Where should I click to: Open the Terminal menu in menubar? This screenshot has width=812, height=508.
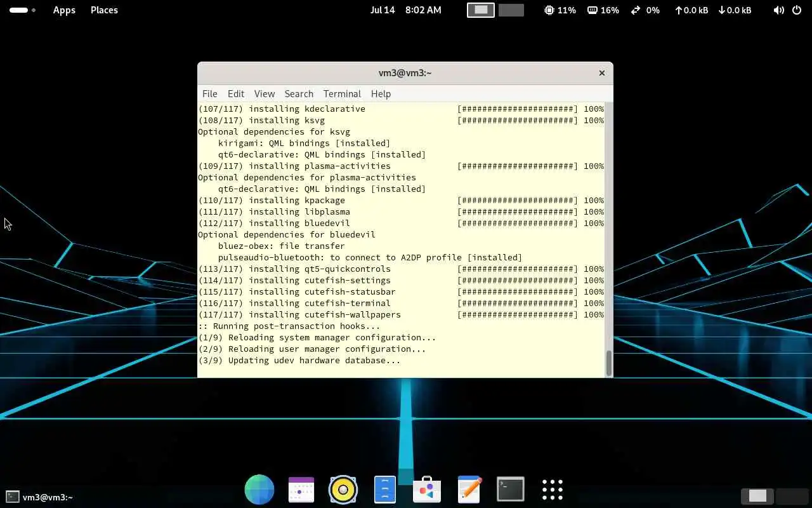coord(342,93)
